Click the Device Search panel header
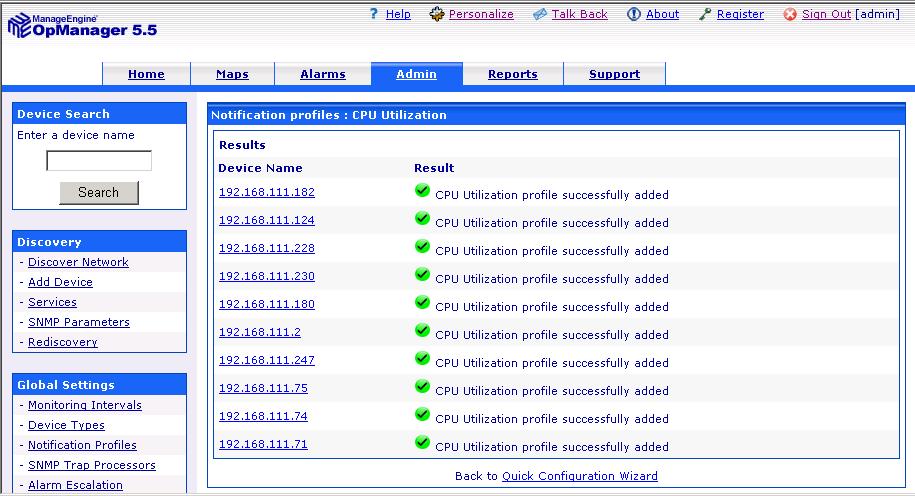 (x=99, y=114)
